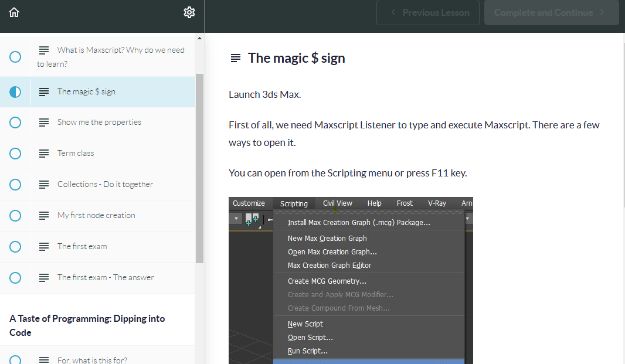Click the text icon beside 'Collections - Do it together'
625x364 pixels.
click(x=44, y=185)
